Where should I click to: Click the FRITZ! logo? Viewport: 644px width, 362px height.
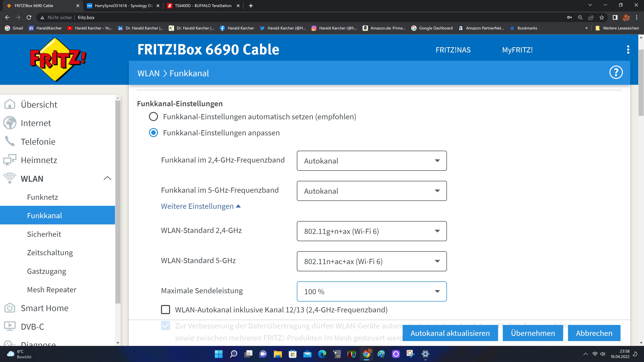coord(58,59)
